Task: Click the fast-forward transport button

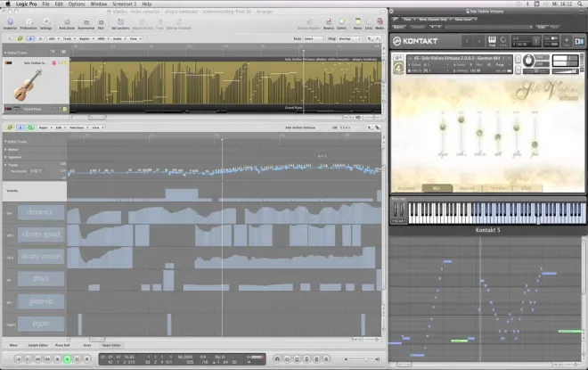Action: [x=47, y=359]
